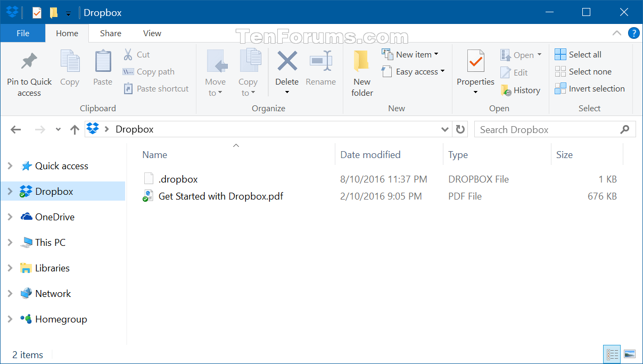Image resolution: width=643 pixels, height=364 pixels.
Task: Click the Refresh icon next to address bar
Action: click(x=460, y=129)
